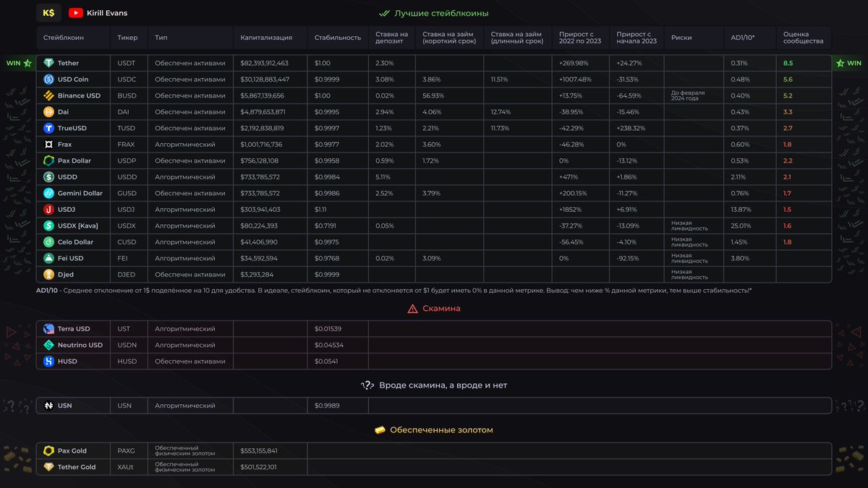The width and height of the screenshot is (868, 488).
Task: Click the Frax coin icon
Action: tap(49, 145)
